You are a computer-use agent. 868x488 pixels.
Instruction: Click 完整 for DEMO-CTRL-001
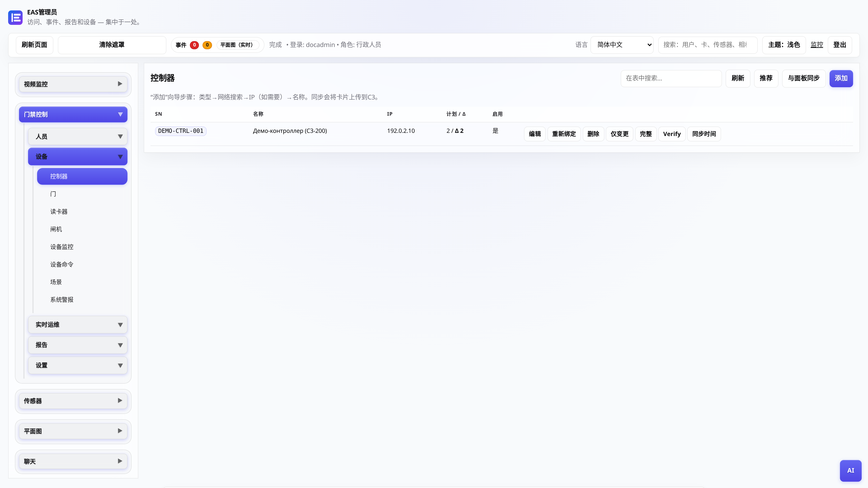point(646,134)
